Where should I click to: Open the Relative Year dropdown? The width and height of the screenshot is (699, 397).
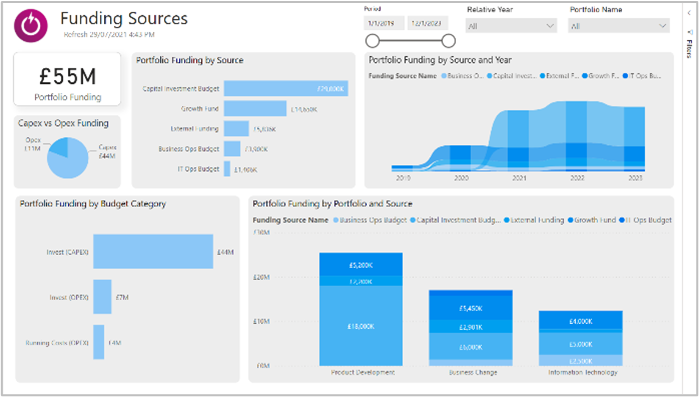click(511, 26)
